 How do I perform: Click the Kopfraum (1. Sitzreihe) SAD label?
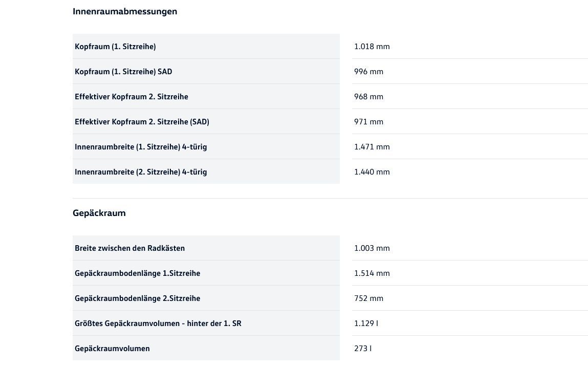[123, 72]
